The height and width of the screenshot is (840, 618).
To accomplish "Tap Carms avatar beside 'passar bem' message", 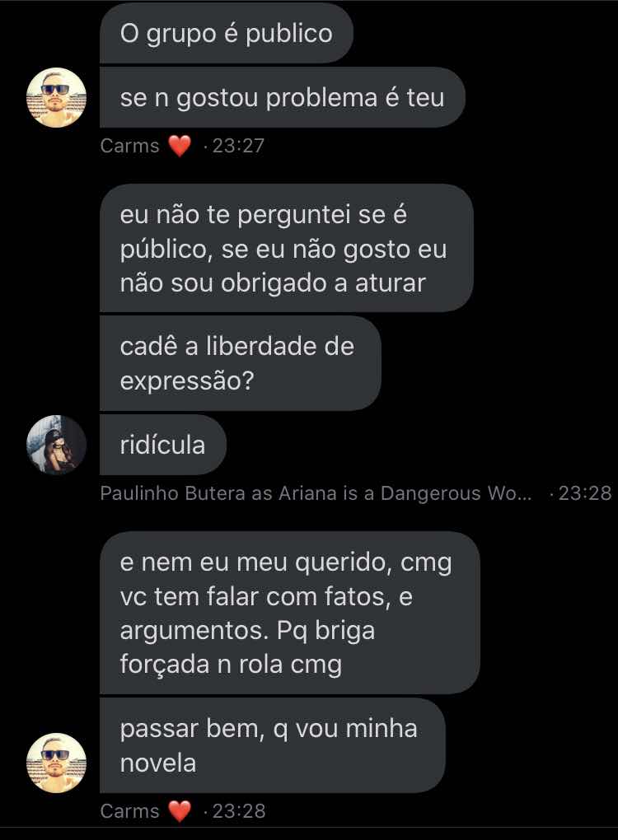I will click(x=56, y=763).
